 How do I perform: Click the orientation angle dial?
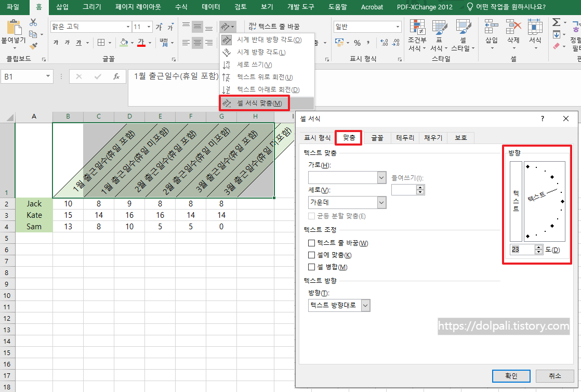click(544, 201)
